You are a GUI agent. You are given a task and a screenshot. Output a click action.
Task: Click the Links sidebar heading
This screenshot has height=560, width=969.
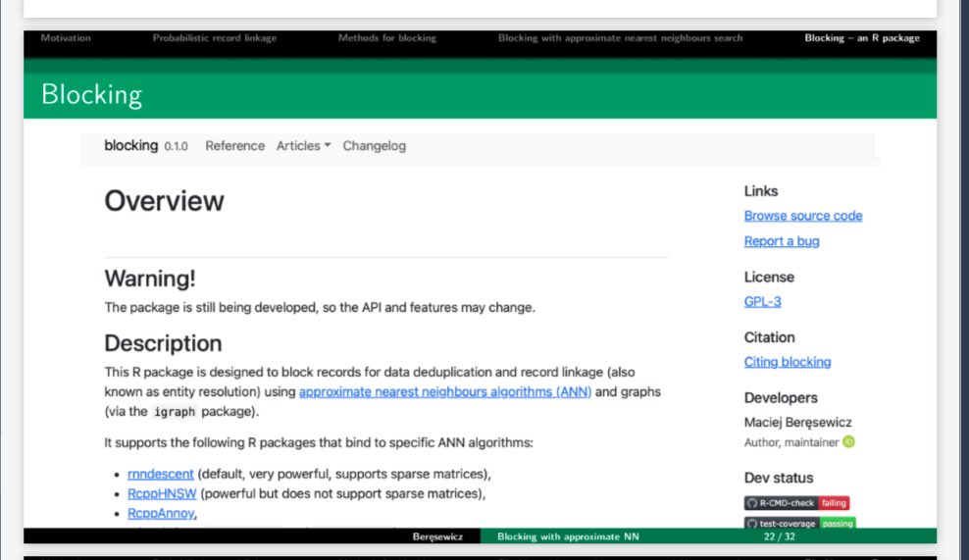click(761, 191)
